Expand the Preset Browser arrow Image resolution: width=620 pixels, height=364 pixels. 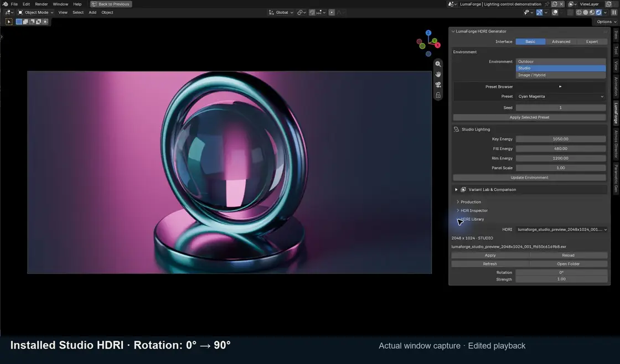pos(560,86)
